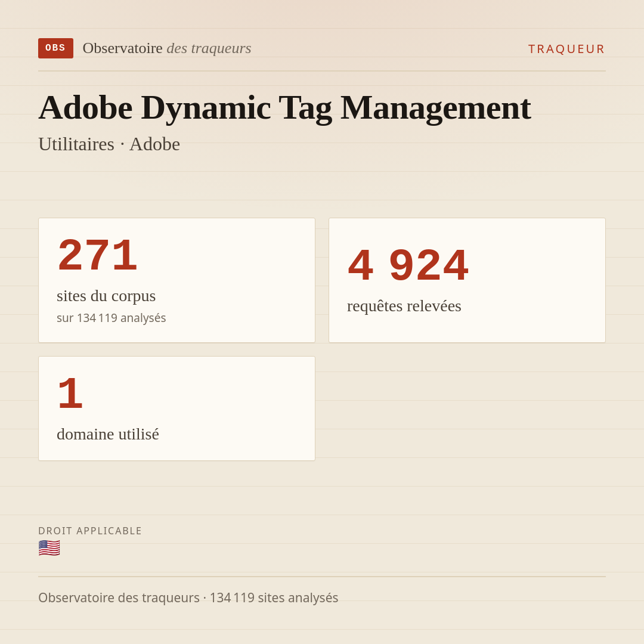
Task: Click the US flag under Droit applicable
Action: pos(49,549)
